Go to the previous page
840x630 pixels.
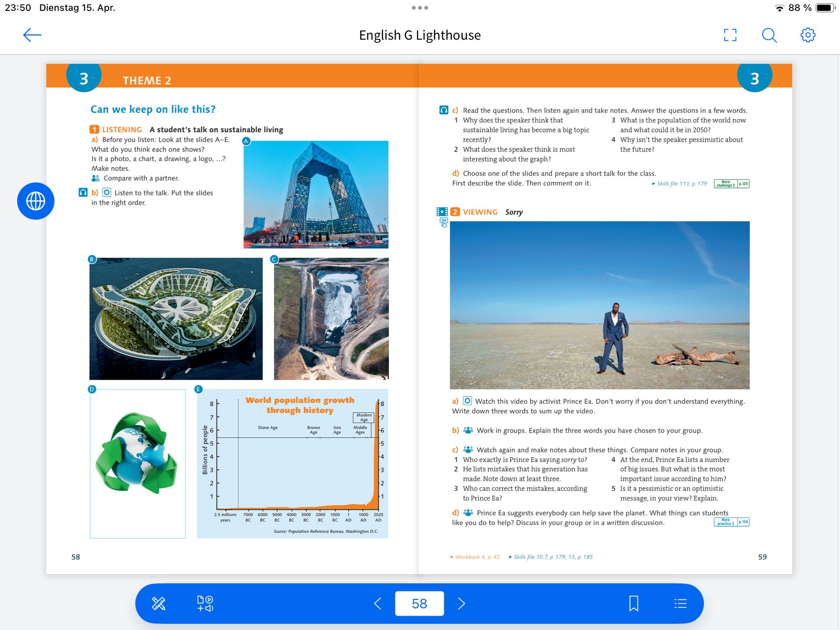pyautogui.click(x=378, y=604)
